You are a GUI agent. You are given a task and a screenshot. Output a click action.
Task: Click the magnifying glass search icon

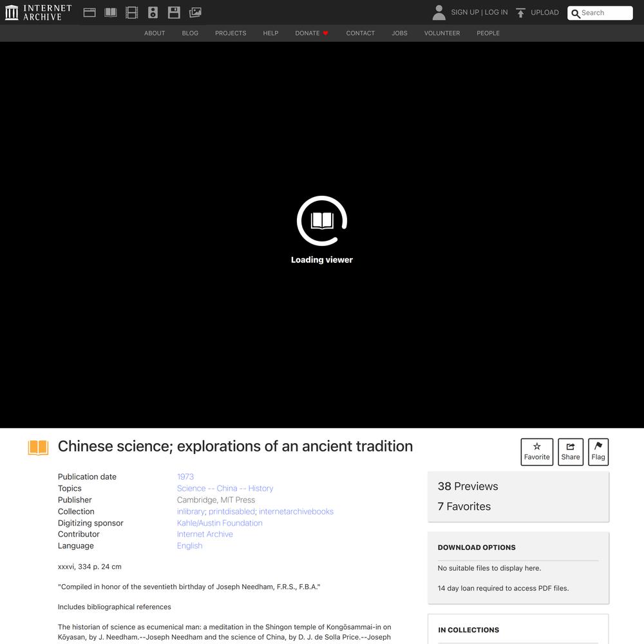coord(575,14)
